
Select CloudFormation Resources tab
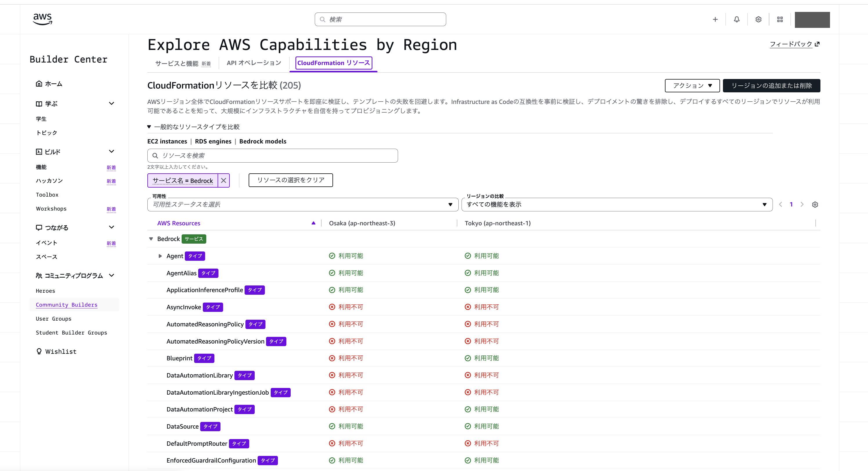point(334,63)
